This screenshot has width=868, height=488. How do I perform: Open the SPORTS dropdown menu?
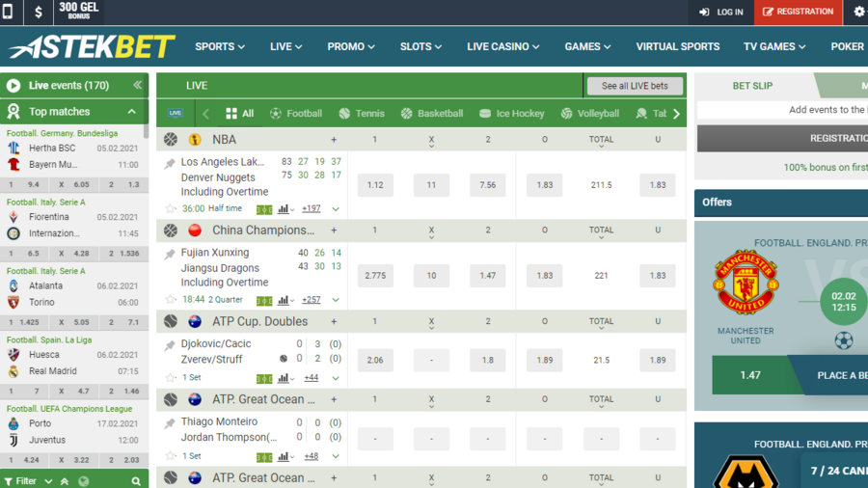[220, 46]
